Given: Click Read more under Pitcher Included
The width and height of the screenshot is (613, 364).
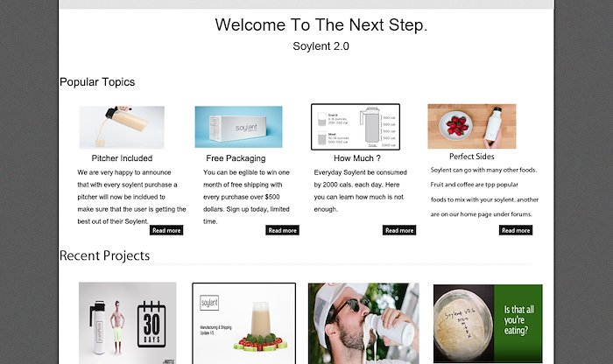Looking at the screenshot, I should click(166, 230).
